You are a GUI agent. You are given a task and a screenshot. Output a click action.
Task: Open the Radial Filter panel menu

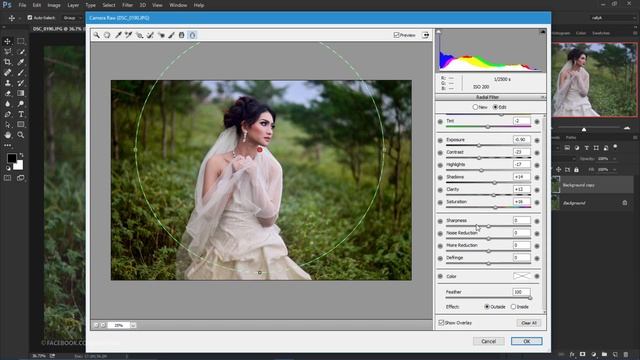542,97
